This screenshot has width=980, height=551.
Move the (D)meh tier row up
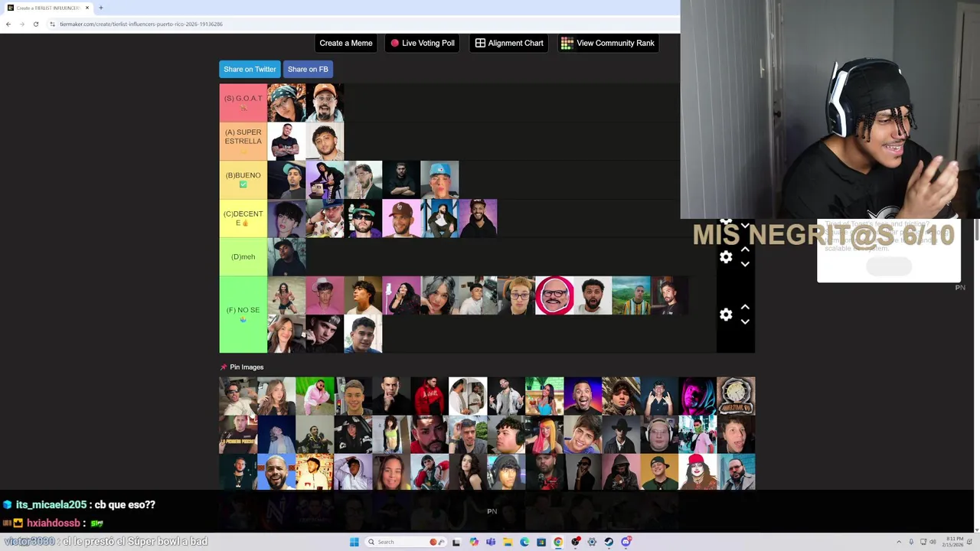(x=745, y=249)
